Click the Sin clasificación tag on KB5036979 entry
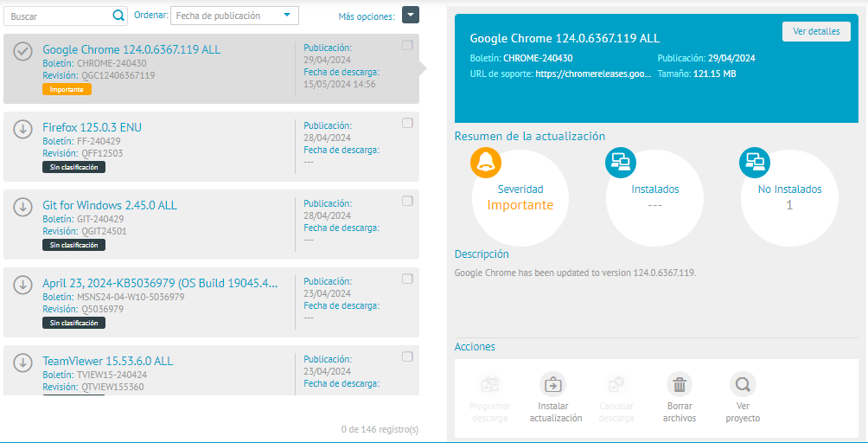Viewport: 868px width, 443px height. point(73,323)
